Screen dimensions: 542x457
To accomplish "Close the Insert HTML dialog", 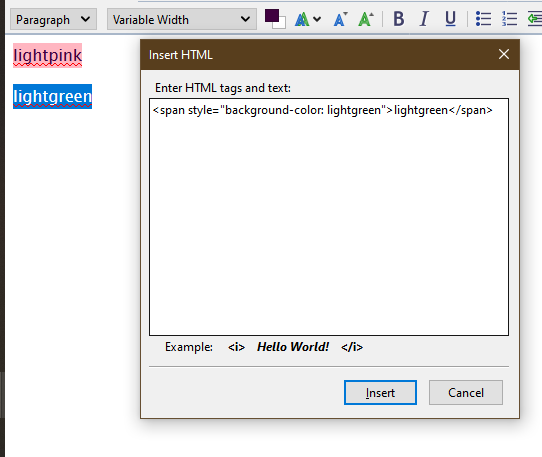I will coord(504,54).
